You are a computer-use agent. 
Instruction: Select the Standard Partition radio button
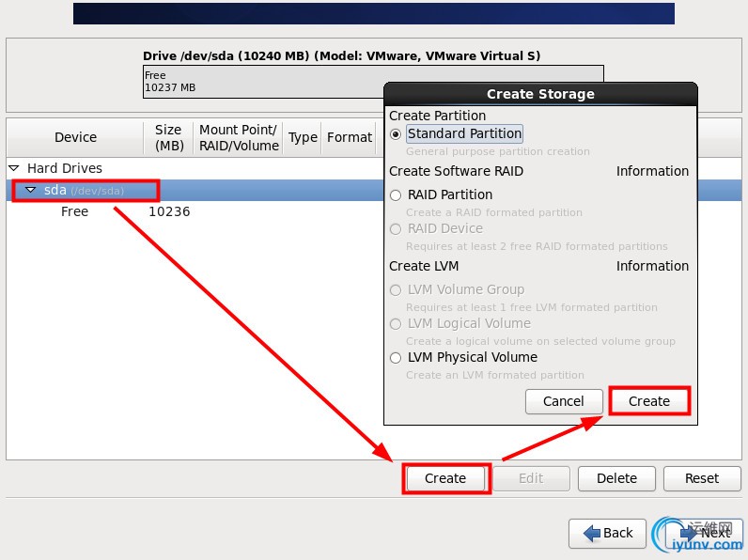click(x=396, y=134)
